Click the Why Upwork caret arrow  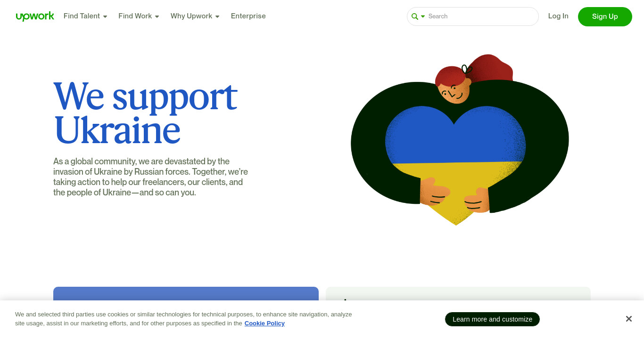[217, 16]
